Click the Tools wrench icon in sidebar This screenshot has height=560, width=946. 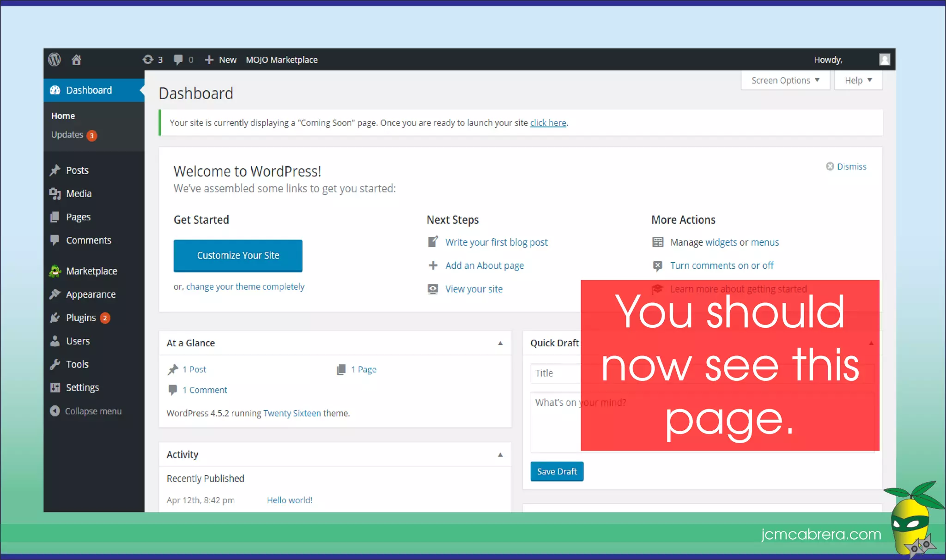[55, 364]
